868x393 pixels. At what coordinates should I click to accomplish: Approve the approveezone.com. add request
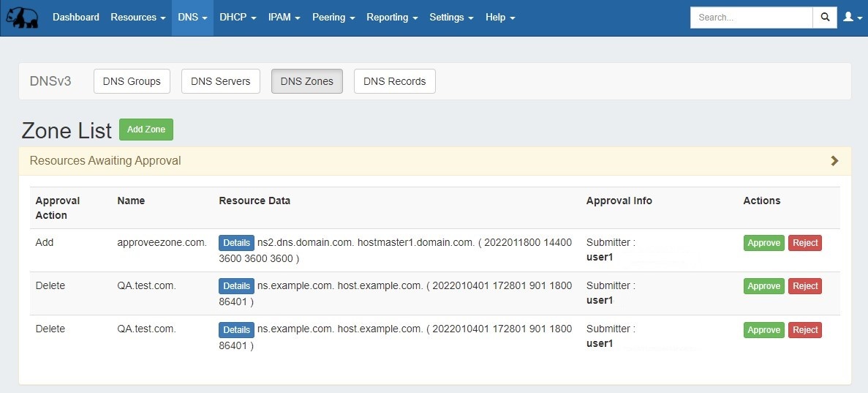763,243
